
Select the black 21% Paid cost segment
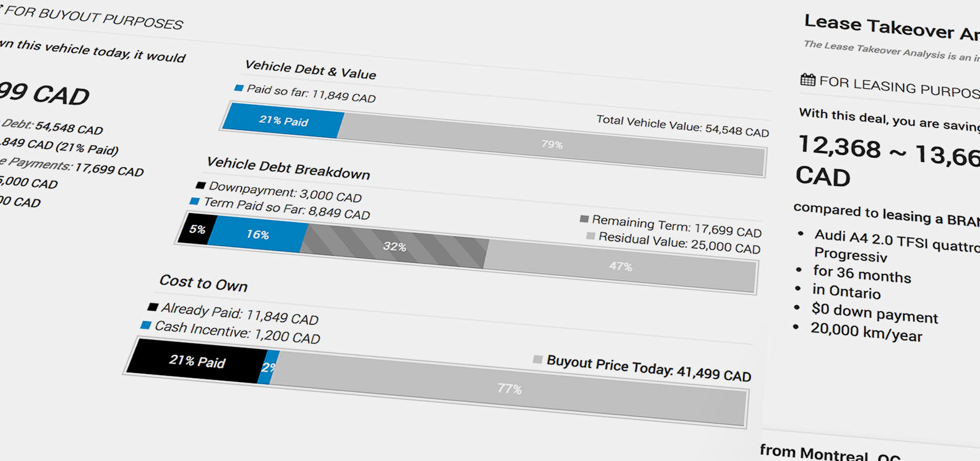pos(197,361)
